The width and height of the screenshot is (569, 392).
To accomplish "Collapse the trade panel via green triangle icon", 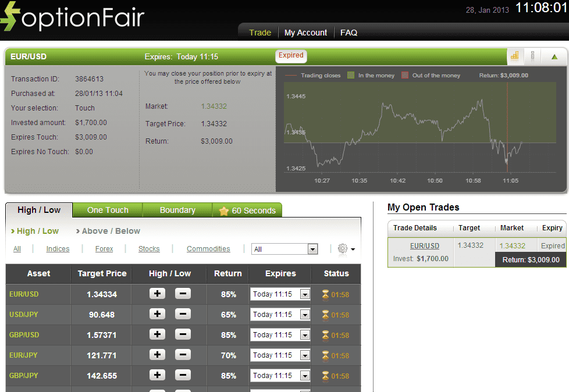I will (554, 56).
